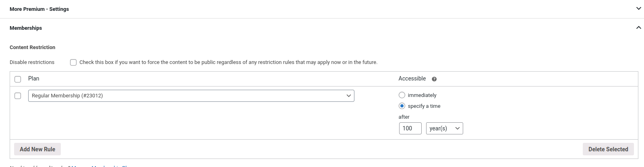The height and width of the screenshot is (167, 644).
Task: Click the Accessible column header label
Action: [x=412, y=78]
